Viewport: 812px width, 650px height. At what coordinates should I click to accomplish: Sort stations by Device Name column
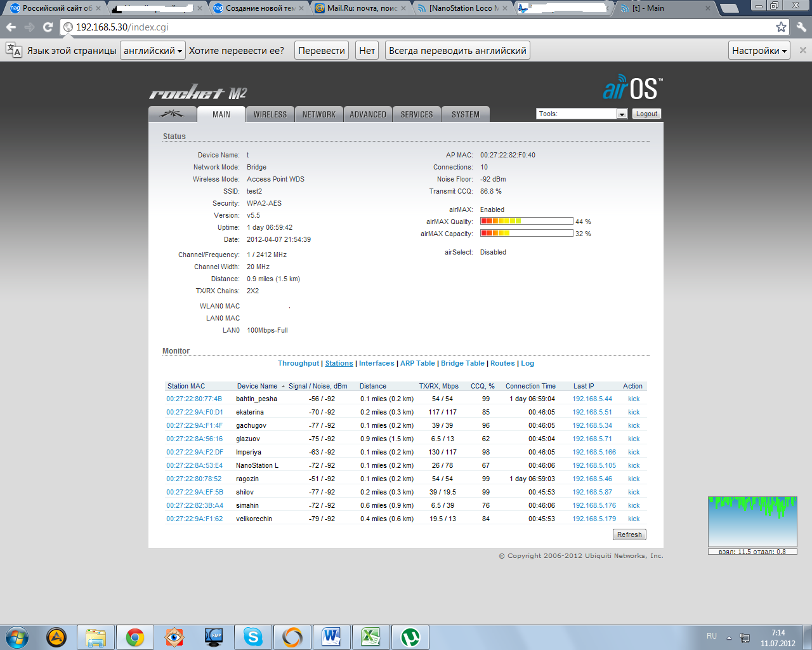(x=257, y=386)
